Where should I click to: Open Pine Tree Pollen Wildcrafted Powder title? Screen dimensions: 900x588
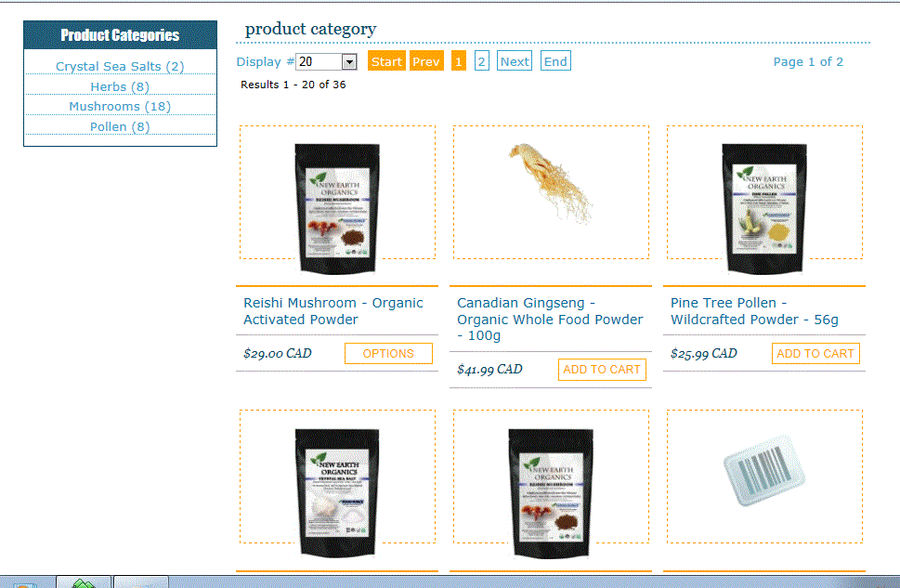click(754, 311)
